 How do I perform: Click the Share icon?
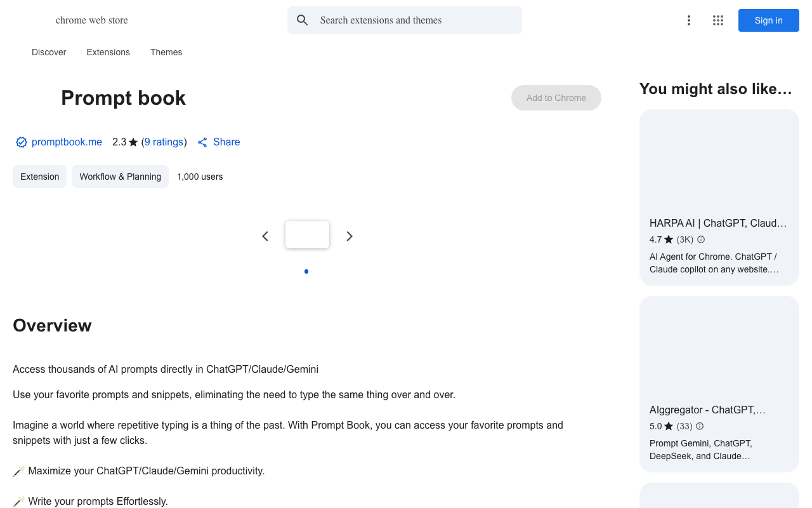coord(202,142)
